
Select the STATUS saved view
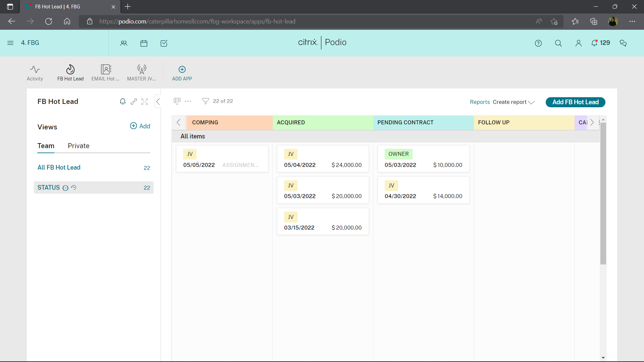coord(49,188)
